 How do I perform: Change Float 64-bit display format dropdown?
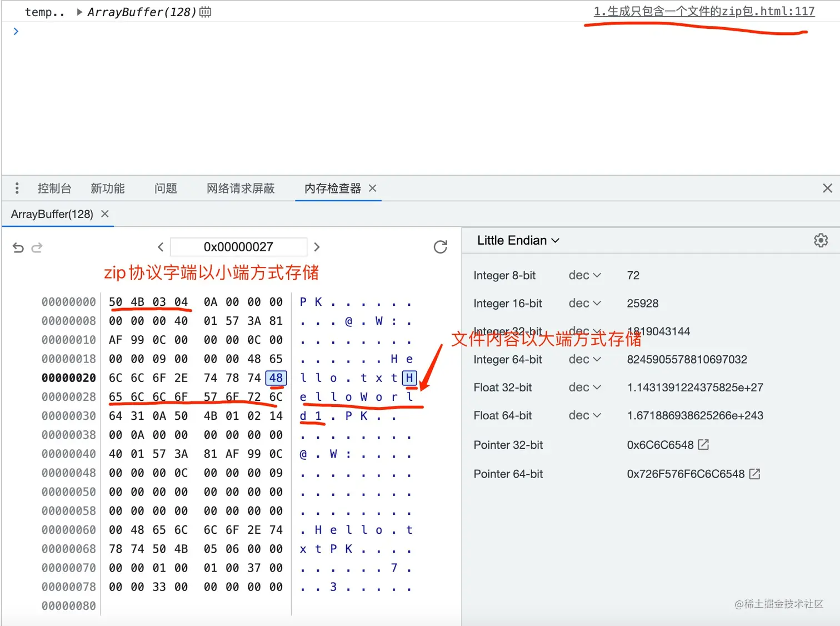tap(584, 415)
